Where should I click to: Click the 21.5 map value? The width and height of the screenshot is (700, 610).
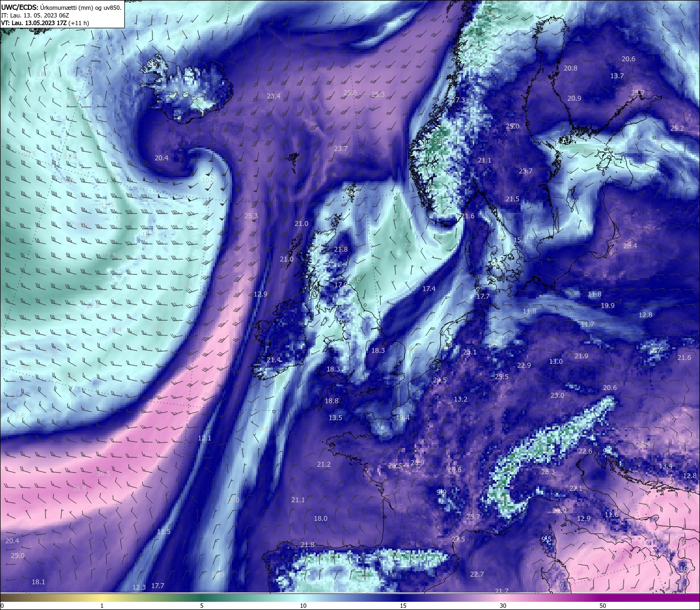tap(512, 199)
